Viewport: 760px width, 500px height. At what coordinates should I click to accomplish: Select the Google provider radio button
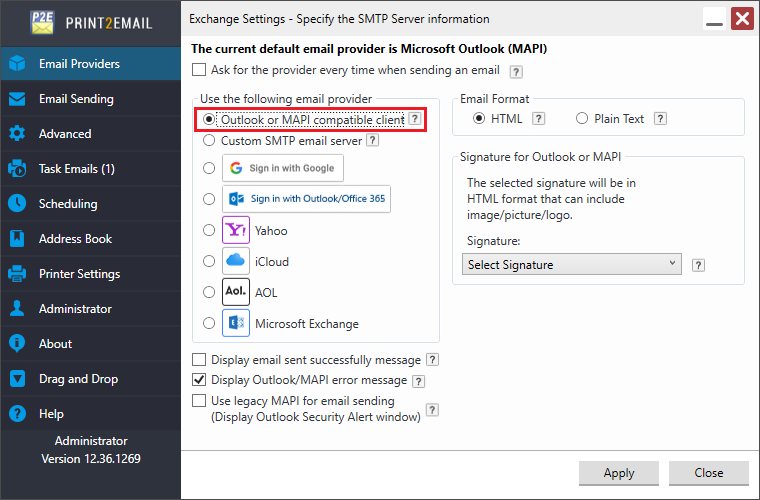tap(209, 168)
